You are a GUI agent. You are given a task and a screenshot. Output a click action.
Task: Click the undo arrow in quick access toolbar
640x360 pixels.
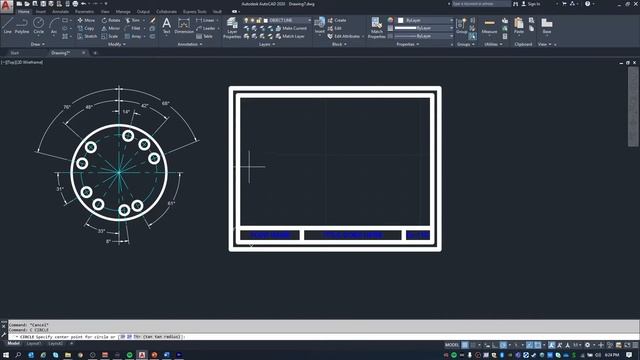point(84,4)
